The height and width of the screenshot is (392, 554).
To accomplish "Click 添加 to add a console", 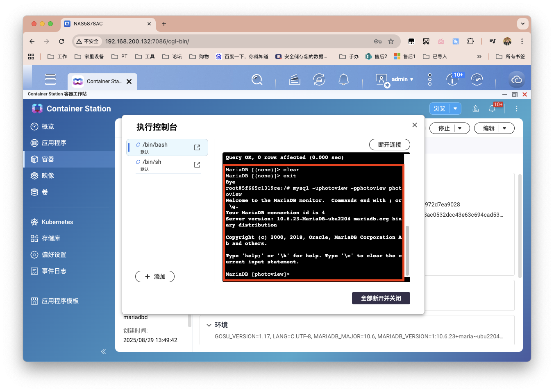I will coord(155,276).
